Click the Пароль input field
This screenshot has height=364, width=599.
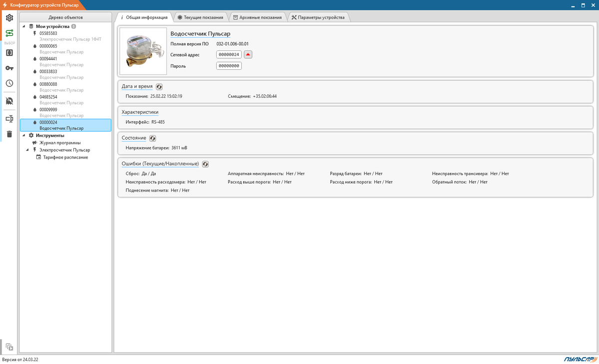(229, 65)
